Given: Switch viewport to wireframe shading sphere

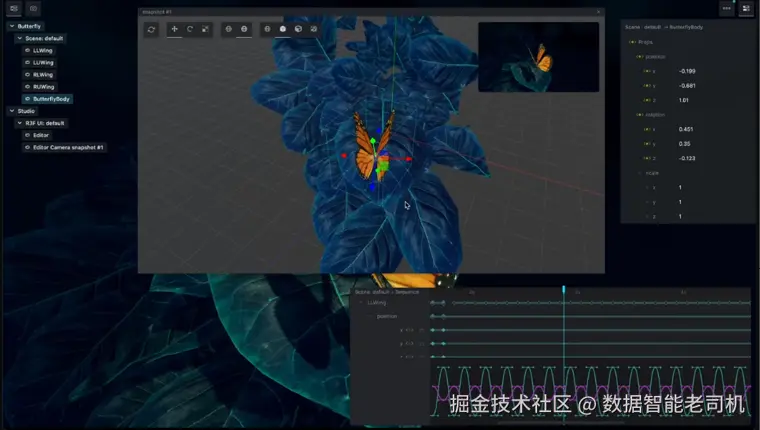Looking at the screenshot, I should (267, 29).
